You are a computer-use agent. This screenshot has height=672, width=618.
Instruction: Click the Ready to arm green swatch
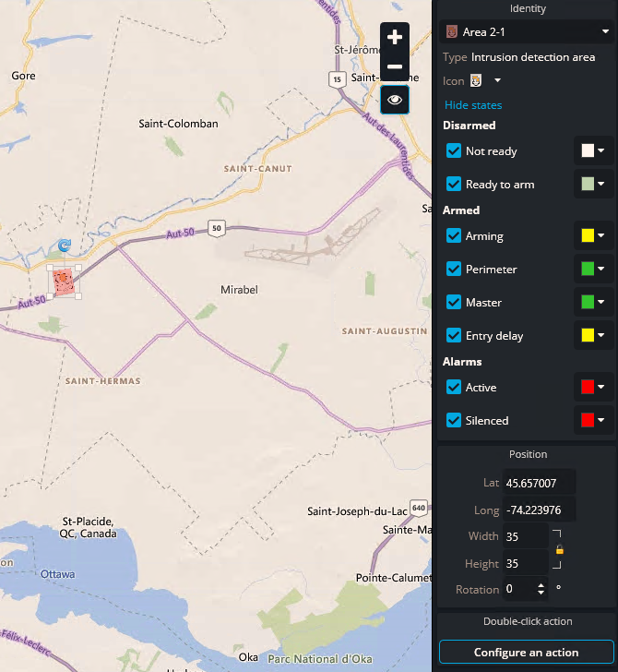pos(587,185)
